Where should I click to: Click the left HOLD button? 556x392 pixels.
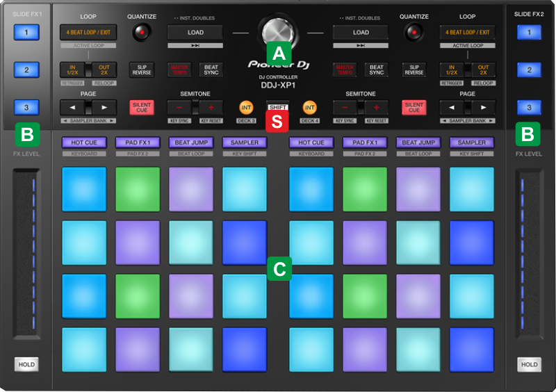point(26,364)
